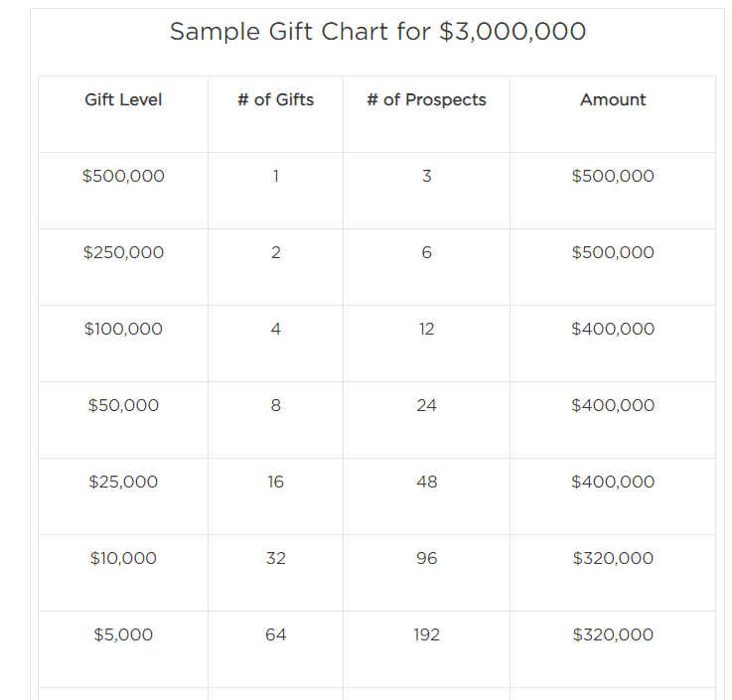The height and width of the screenshot is (700, 732).
Task: Click the "Amount" column header
Action: coord(613,100)
